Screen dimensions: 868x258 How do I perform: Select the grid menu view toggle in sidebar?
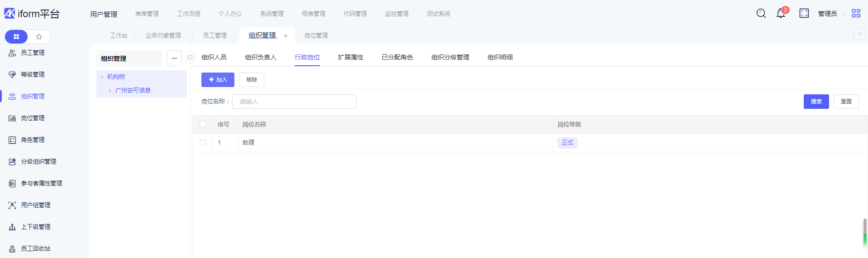coord(16,37)
